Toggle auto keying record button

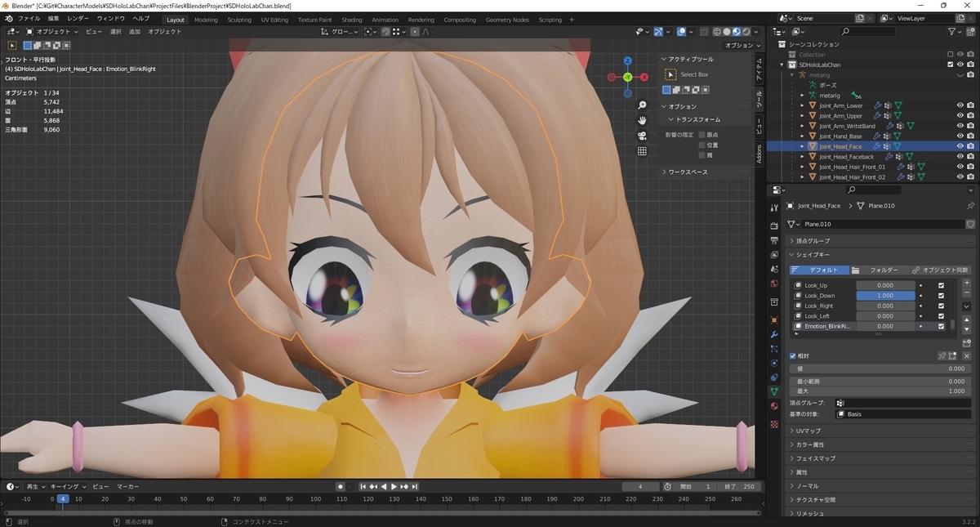(341, 487)
